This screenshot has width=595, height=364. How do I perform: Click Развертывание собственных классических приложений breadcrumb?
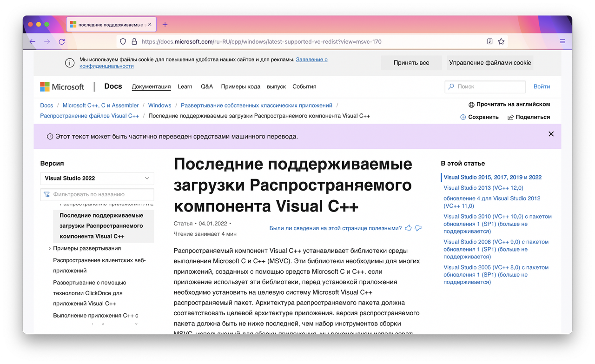click(257, 106)
